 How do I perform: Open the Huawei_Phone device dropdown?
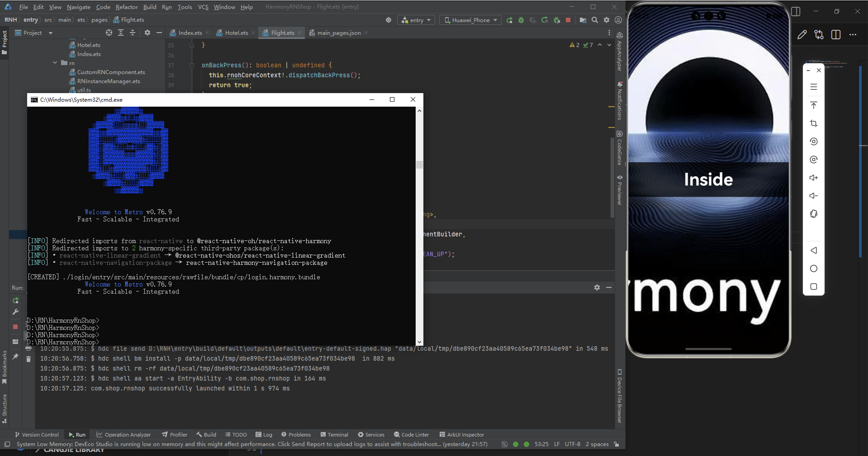pyautogui.click(x=470, y=20)
